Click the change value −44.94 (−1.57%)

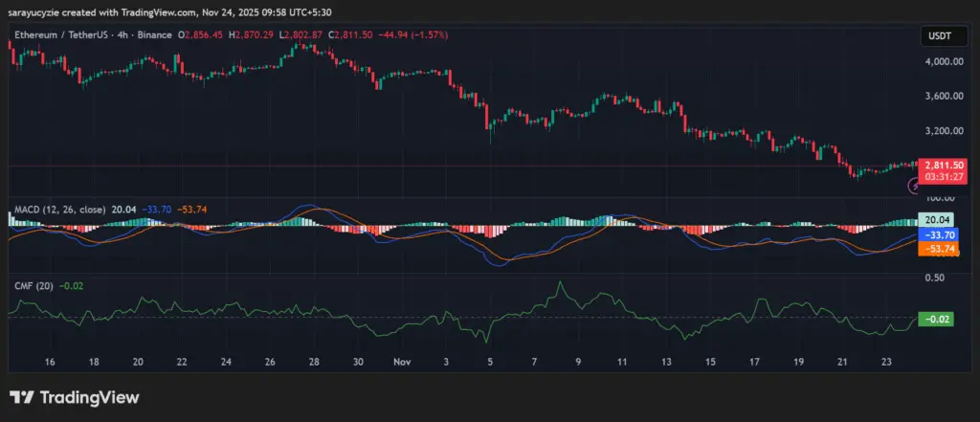click(413, 35)
